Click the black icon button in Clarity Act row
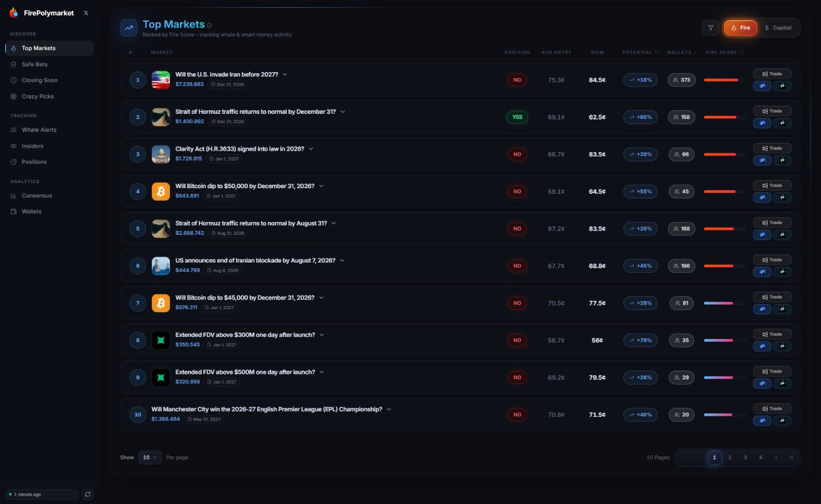 coord(783,160)
